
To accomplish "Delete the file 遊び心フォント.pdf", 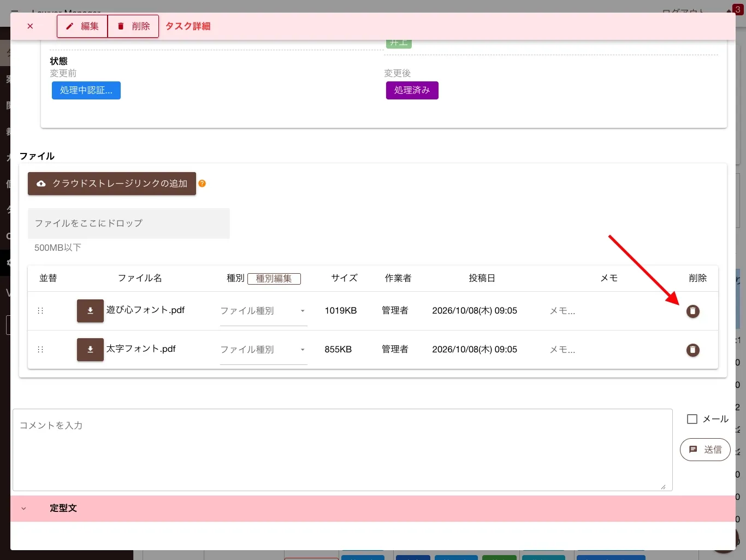I will click(x=693, y=311).
